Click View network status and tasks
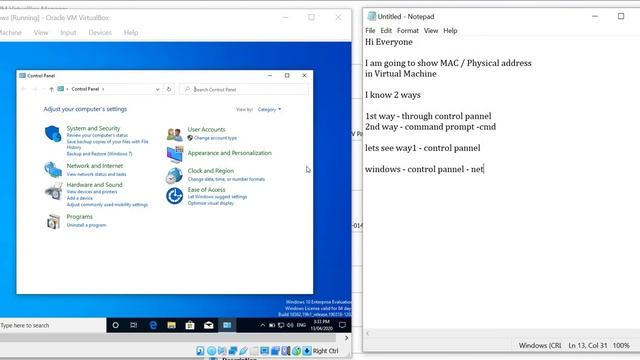 pos(96,174)
